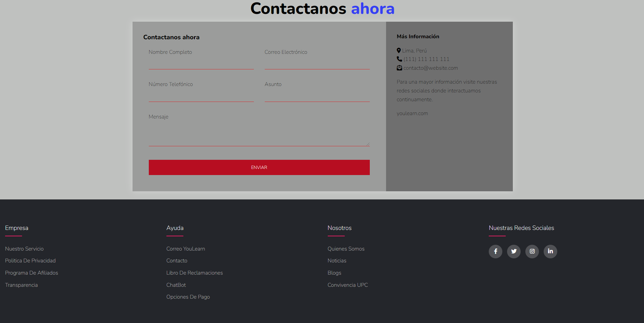This screenshot has width=644, height=323.
Task: Open the Instagram social icon
Action: 532,251
